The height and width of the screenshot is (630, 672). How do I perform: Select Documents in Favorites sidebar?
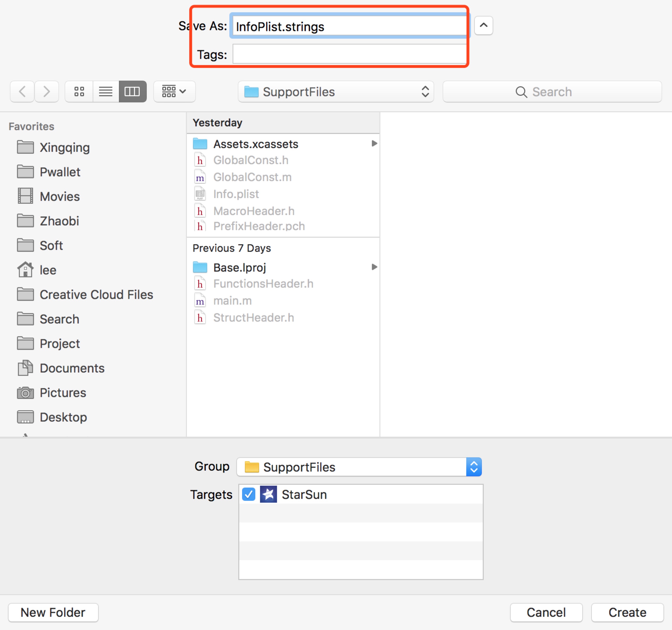72,368
